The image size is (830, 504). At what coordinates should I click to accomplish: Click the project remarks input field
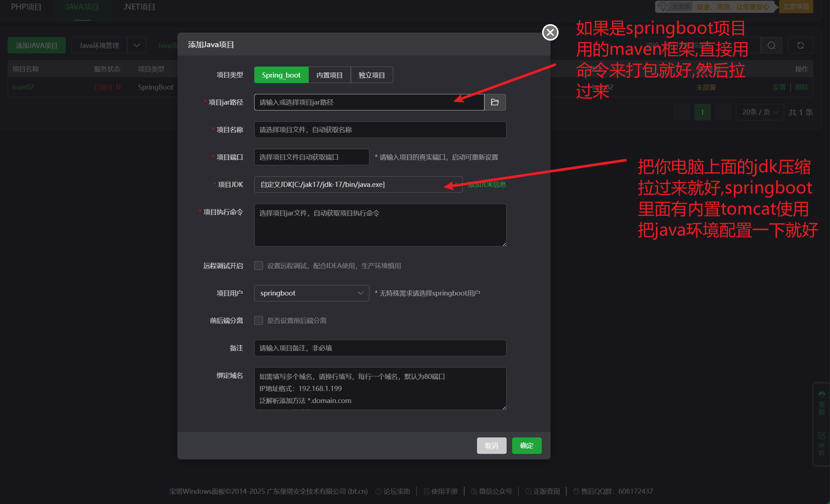point(380,348)
